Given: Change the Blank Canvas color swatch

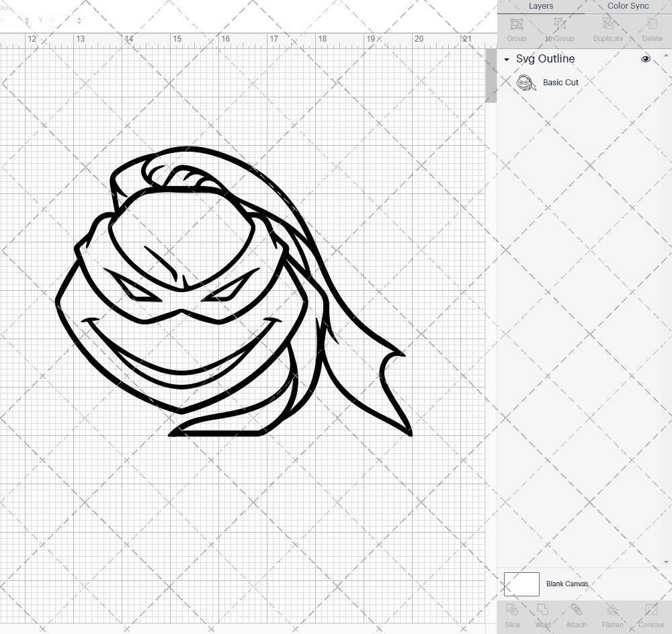Looking at the screenshot, I should [521, 584].
